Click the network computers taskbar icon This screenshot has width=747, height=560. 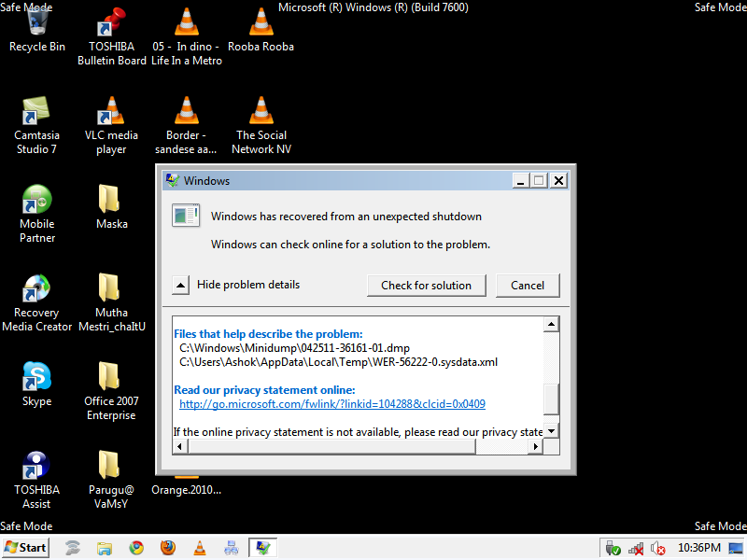231,548
